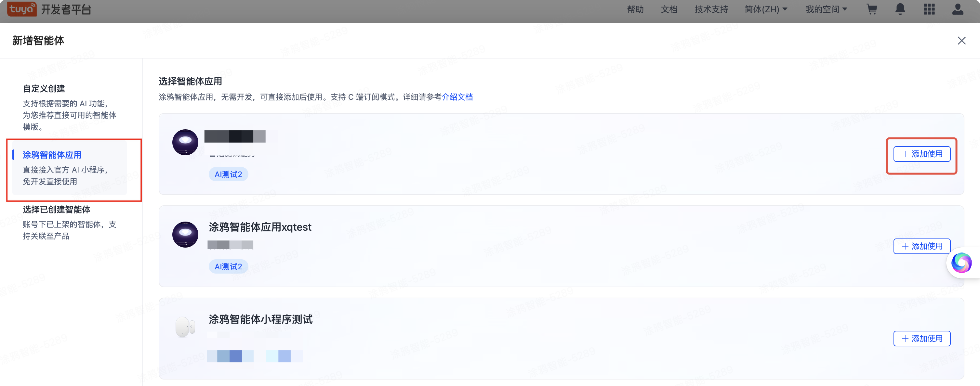Viewport: 980px width, 386px height.
Task: Select the 涂鸦智能体应用 option
Action: [x=52, y=155]
